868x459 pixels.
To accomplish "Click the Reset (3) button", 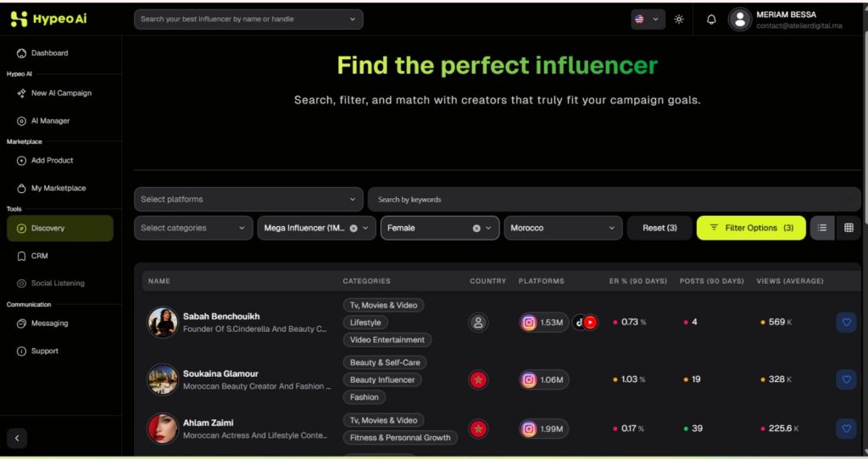I will pos(659,228).
